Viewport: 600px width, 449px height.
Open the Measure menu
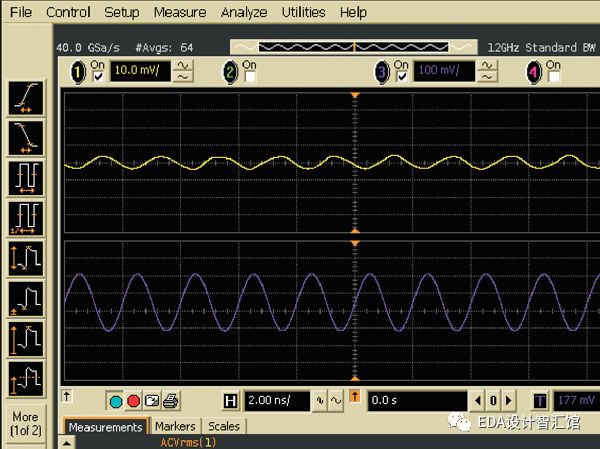coord(180,12)
